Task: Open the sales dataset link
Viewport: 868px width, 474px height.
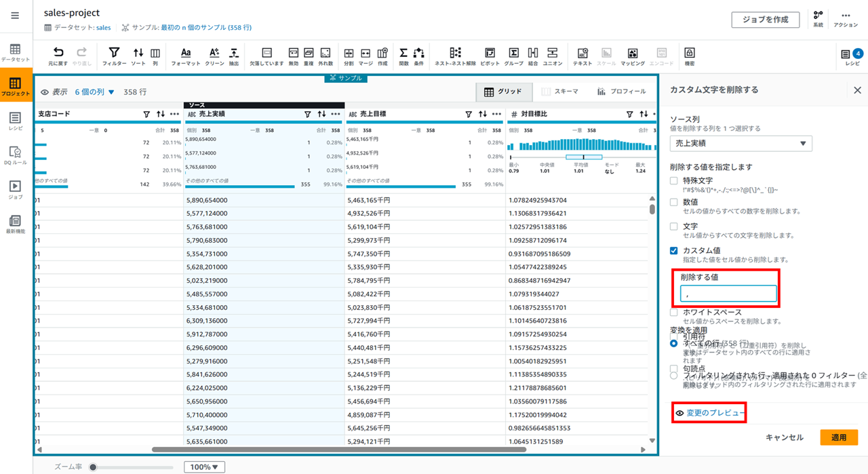Action: [103, 28]
